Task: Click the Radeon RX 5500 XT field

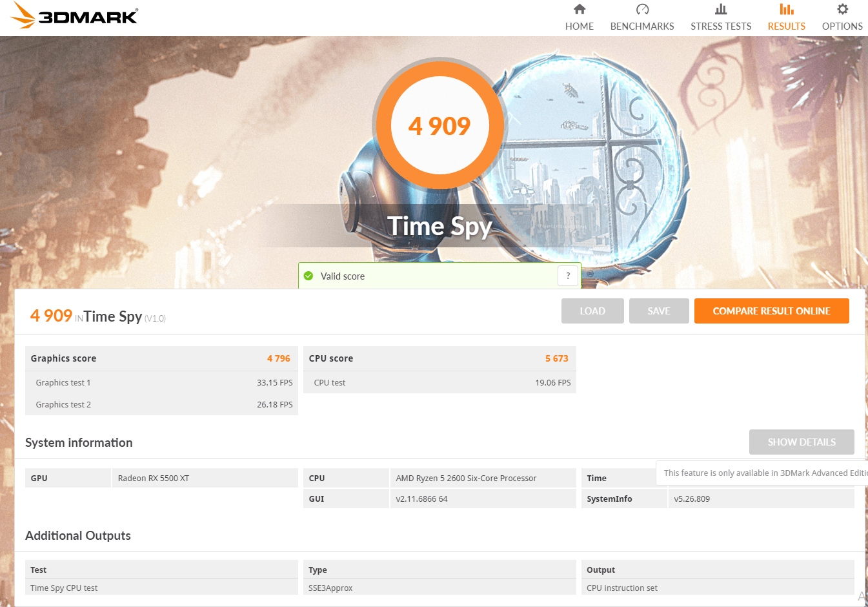Action: click(205, 478)
